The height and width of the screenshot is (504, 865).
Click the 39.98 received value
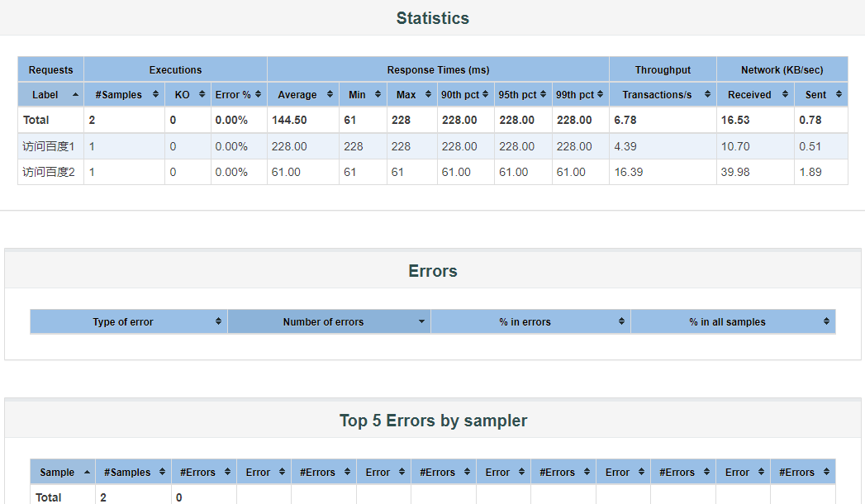click(x=734, y=172)
